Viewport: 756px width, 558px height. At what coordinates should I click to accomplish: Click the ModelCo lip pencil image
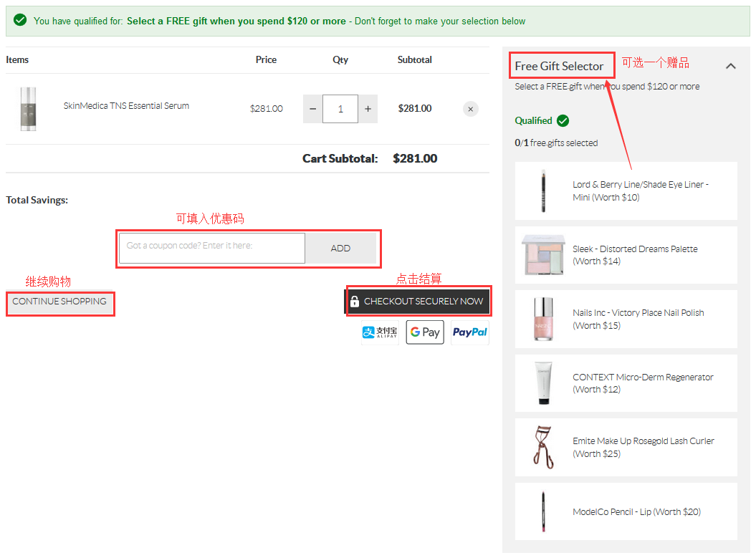pyautogui.click(x=543, y=511)
